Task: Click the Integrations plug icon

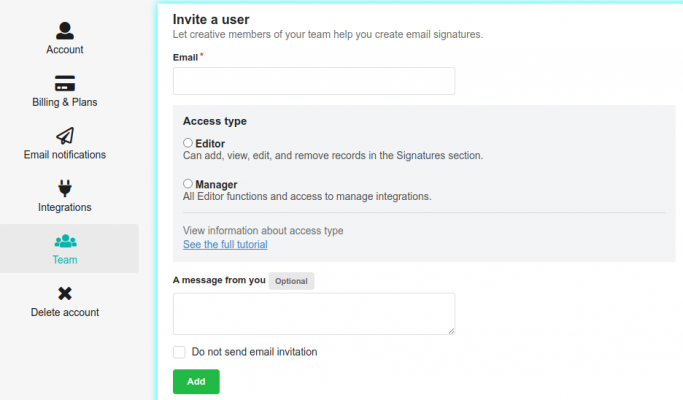Action: coord(65,188)
